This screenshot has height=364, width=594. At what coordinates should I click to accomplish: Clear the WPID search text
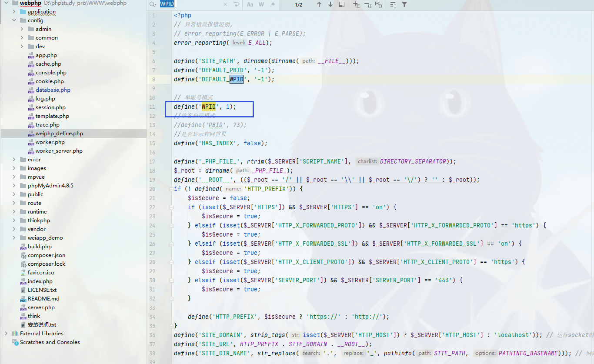click(x=225, y=4)
